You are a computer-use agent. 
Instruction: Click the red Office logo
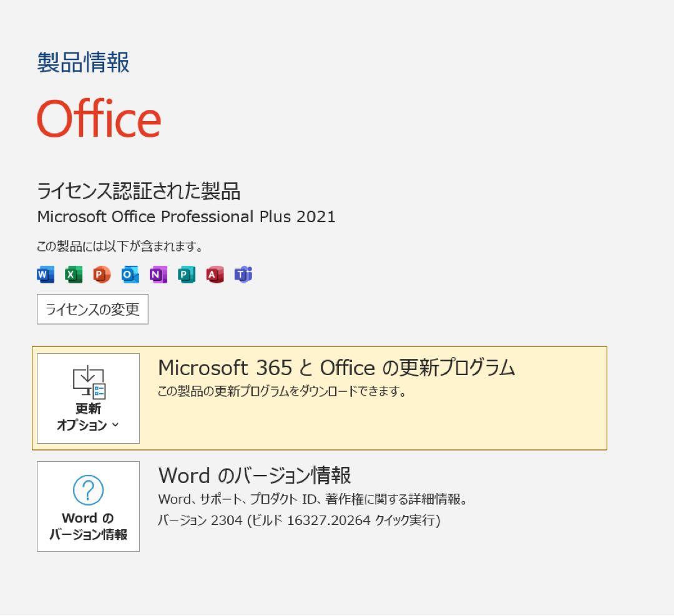99,119
